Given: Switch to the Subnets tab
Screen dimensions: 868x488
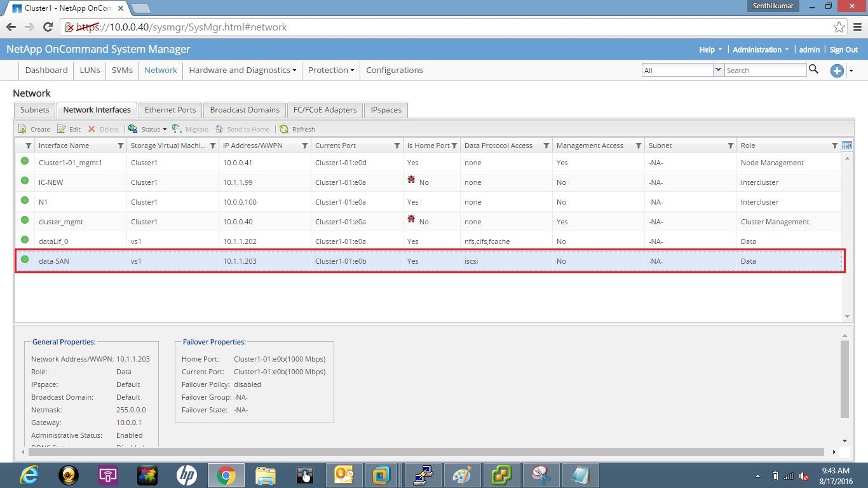Looking at the screenshot, I should click(x=34, y=109).
